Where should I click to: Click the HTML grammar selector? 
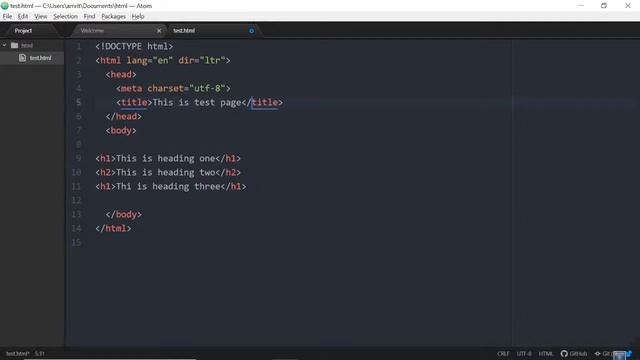click(546, 353)
